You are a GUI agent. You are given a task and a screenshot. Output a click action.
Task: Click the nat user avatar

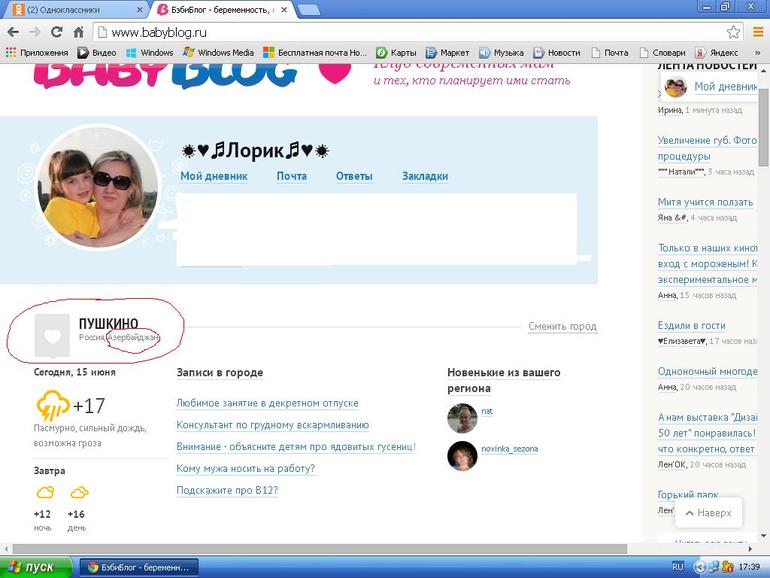(x=462, y=418)
